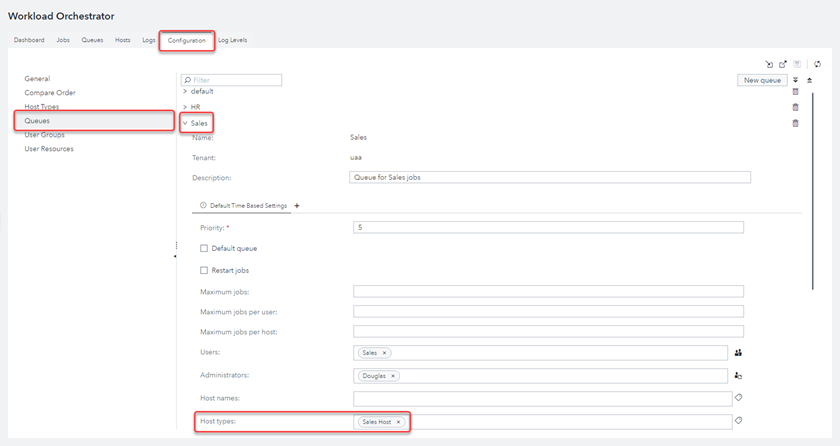Check the Restart jobs checkbox
Viewport: 840px width, 446px height.
(204, 270)
